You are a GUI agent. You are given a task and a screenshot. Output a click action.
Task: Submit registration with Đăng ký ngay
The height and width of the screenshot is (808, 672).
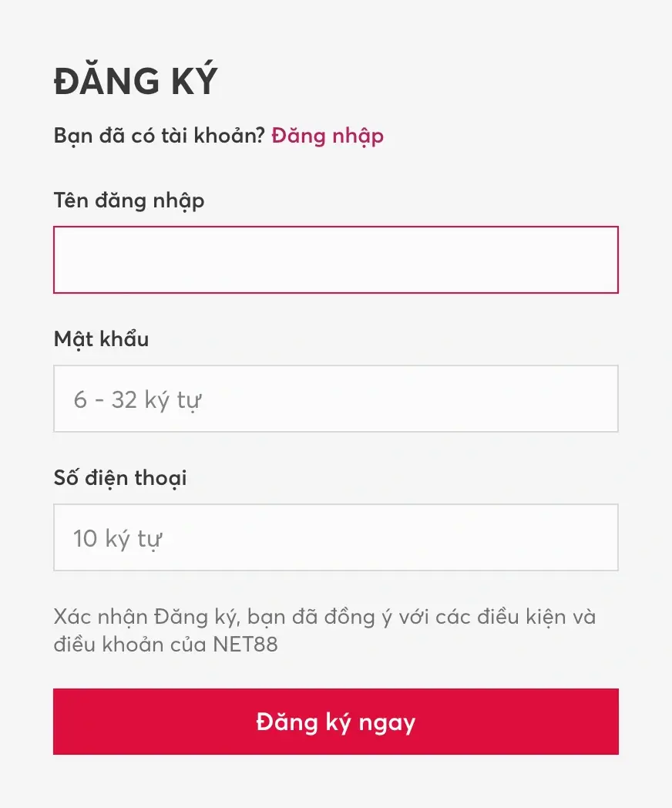pyautogui.click(x=335, y=722)
